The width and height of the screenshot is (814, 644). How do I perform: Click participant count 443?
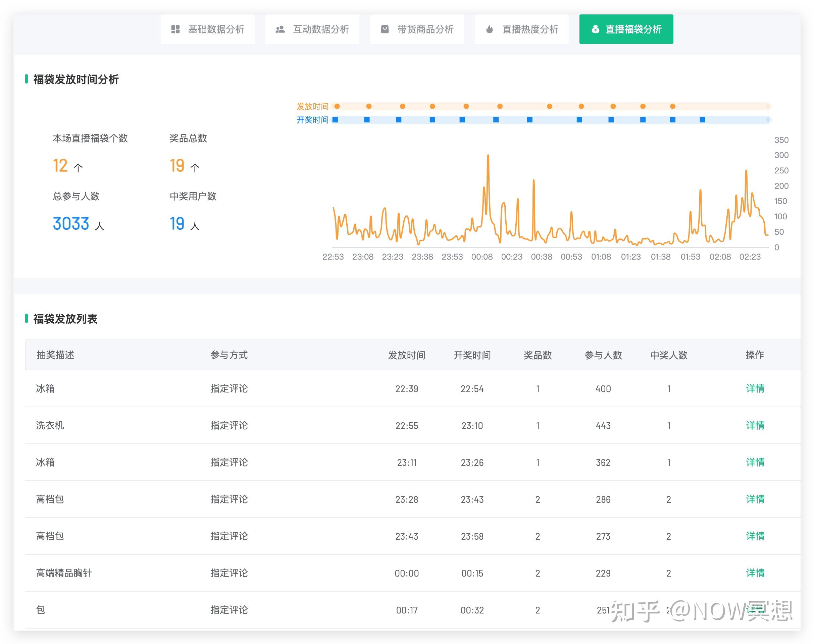click(603, 426)
